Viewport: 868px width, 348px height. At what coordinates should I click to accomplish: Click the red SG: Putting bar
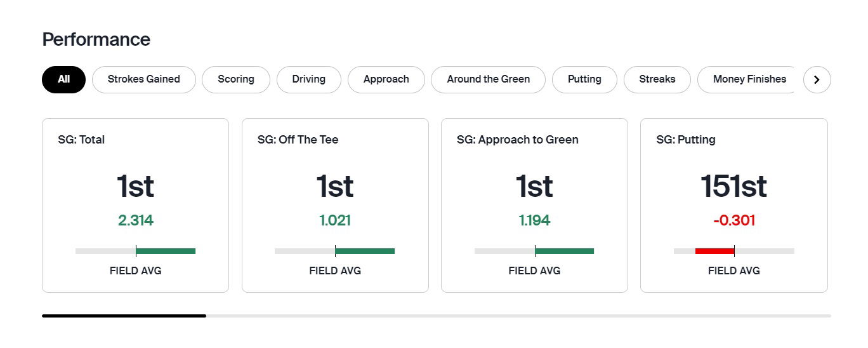[x=714, y=251]
